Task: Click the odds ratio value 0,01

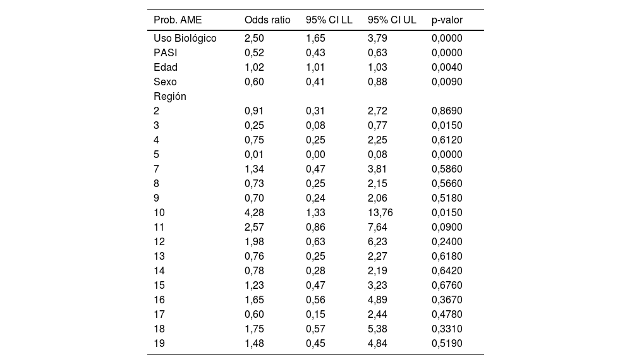Action: tap(254, 154)
